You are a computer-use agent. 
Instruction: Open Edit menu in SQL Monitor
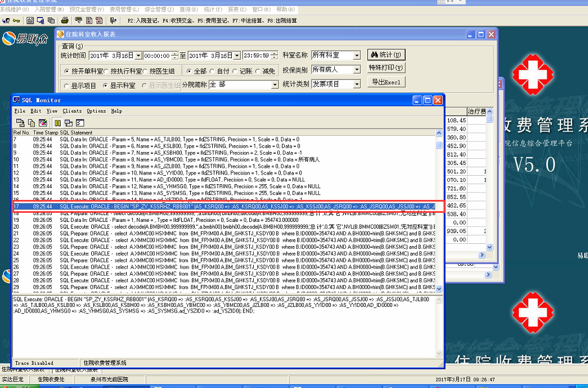(x=36, y=111)
